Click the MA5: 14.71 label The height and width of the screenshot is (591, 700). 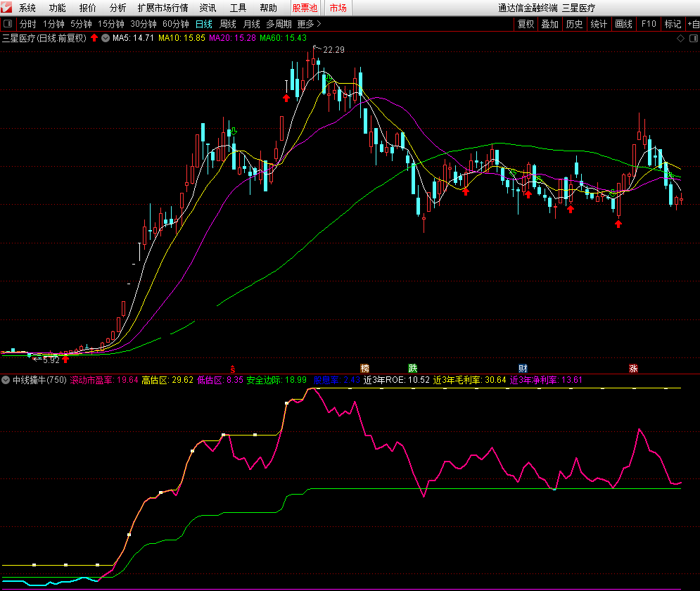click(x=133, y=38)
